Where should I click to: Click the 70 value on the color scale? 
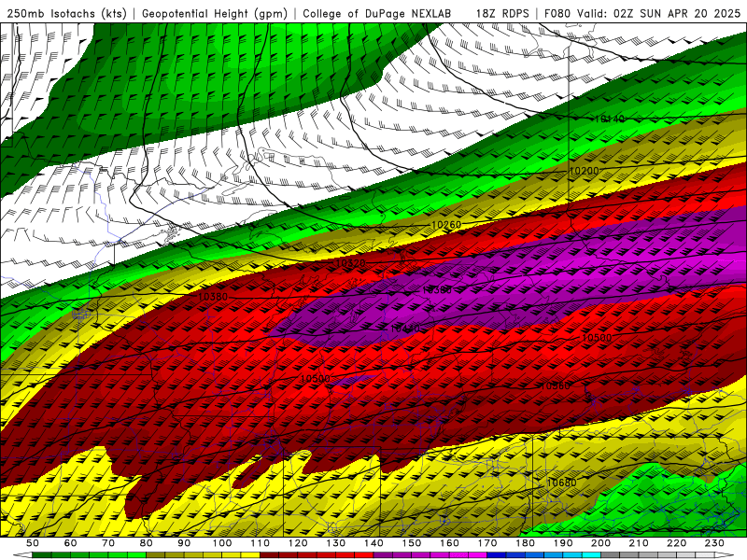point(108,543)
